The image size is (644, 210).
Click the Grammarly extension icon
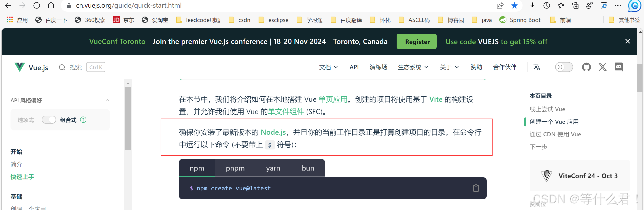(x=635, y=6)
